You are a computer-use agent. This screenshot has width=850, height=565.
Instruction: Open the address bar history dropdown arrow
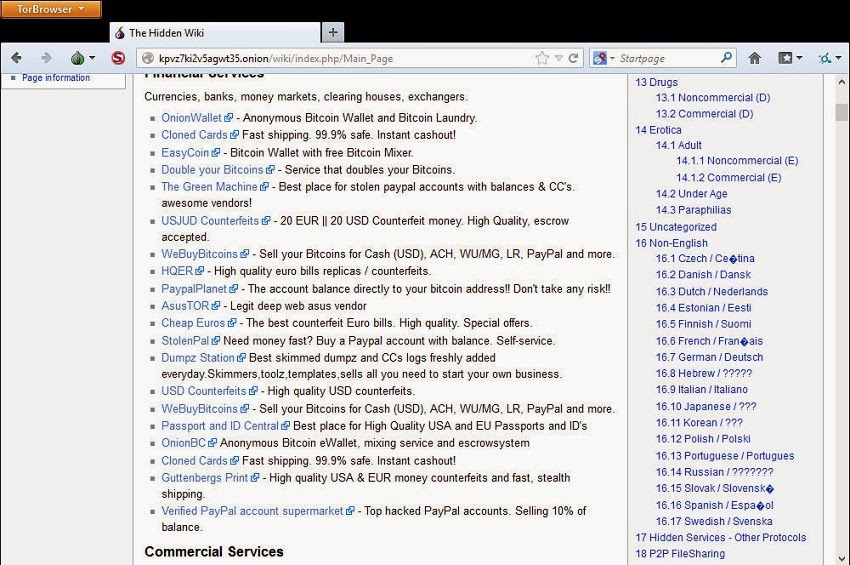coord(558,59)
